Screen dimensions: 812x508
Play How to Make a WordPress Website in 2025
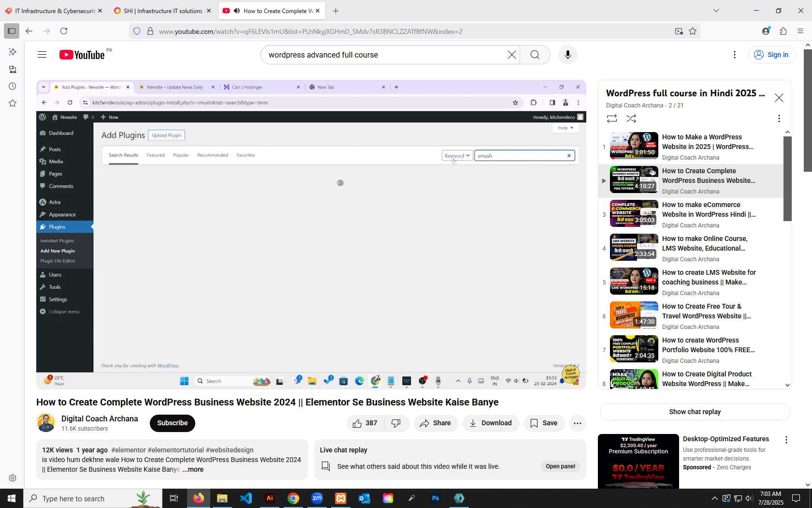click(691, 147)
